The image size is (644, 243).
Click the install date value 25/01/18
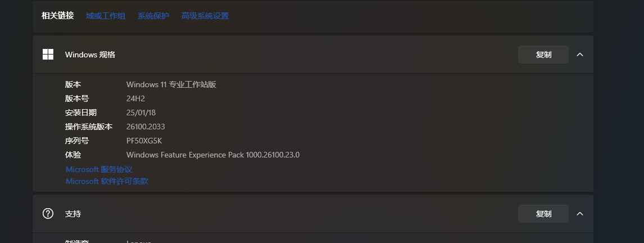tap(141, 112)
